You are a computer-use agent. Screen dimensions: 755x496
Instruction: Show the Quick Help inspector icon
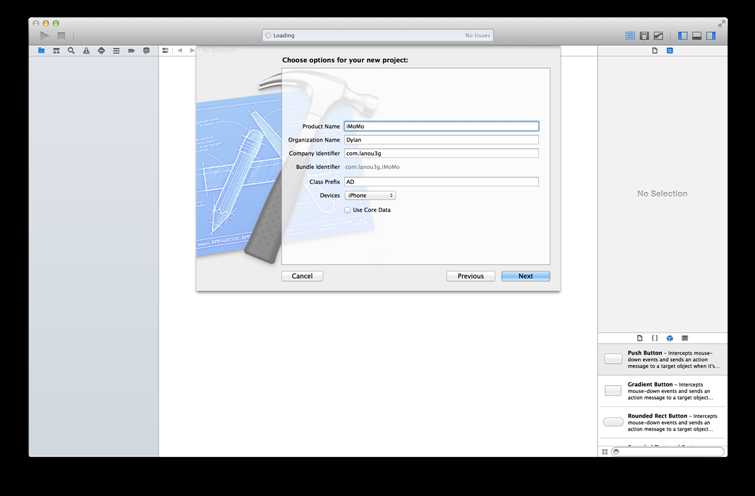pos(670,51)
